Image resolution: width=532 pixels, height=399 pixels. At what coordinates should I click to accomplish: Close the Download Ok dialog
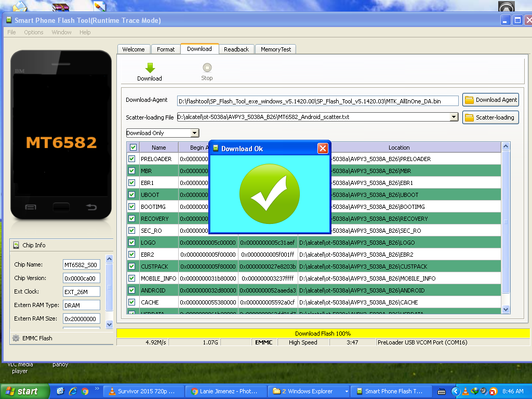click(323, 149)
